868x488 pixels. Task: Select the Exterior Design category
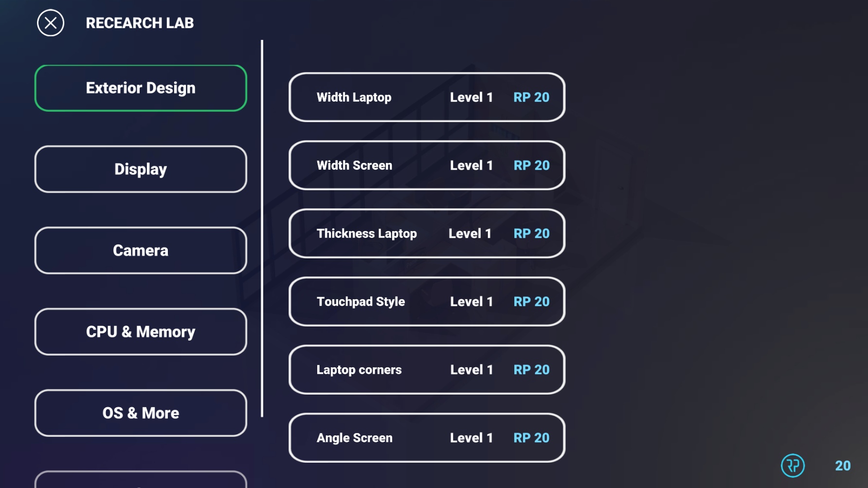coord(141,88)
